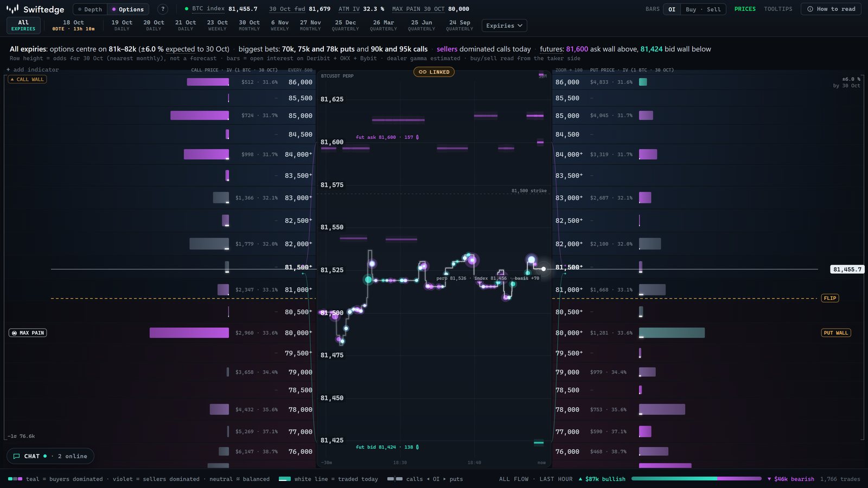Select the 24 Sep quarterly expiry

pos(459,25)
